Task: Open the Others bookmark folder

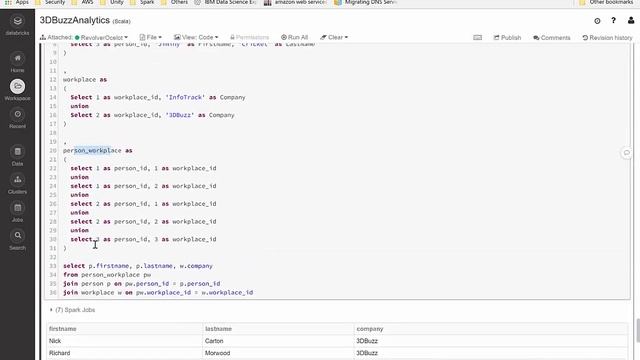Action: [x=174, y=2]
